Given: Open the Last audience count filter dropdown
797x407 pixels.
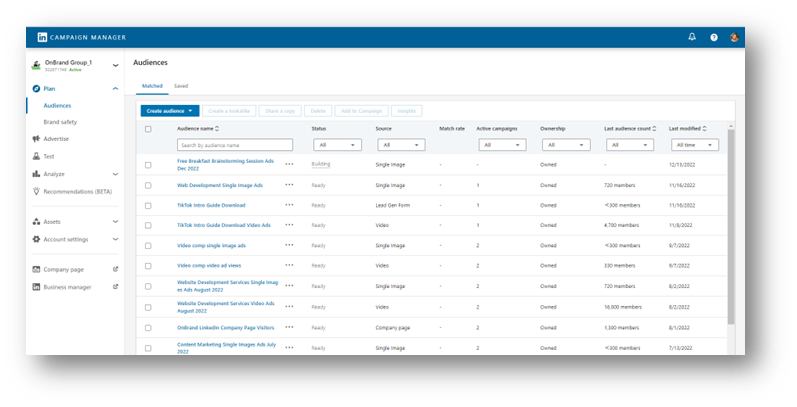Looking at the screenshot, I should (x=630, y=145).
